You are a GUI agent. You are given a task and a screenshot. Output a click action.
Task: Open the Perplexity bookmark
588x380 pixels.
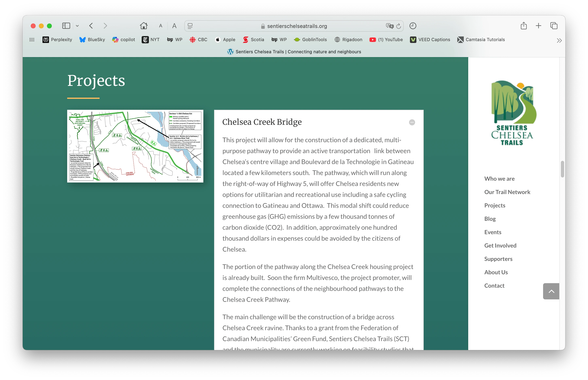[57, 40]
